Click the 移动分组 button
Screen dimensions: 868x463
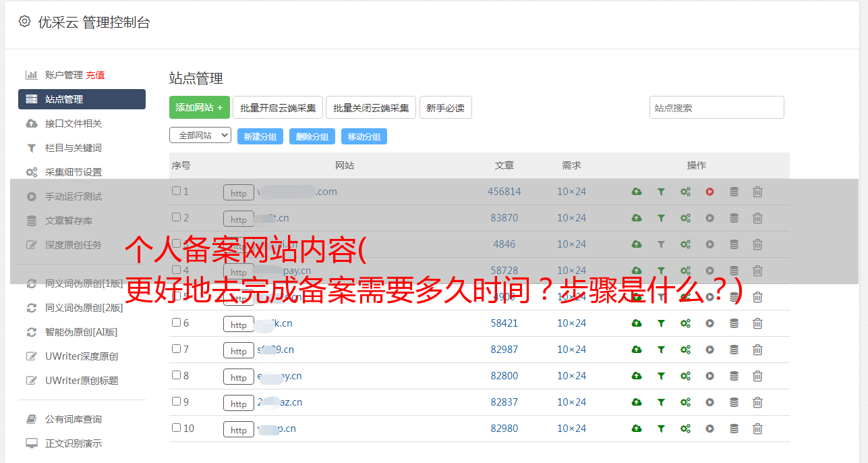[x=364, y=136]
